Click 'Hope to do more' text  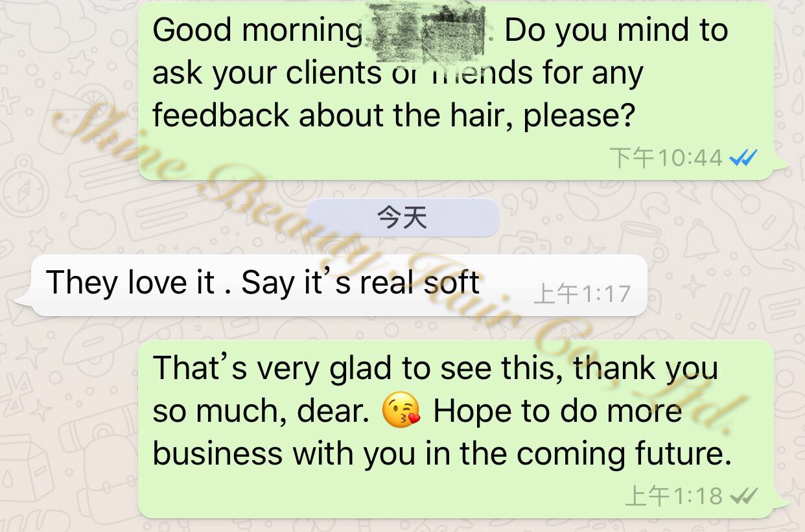557,412
